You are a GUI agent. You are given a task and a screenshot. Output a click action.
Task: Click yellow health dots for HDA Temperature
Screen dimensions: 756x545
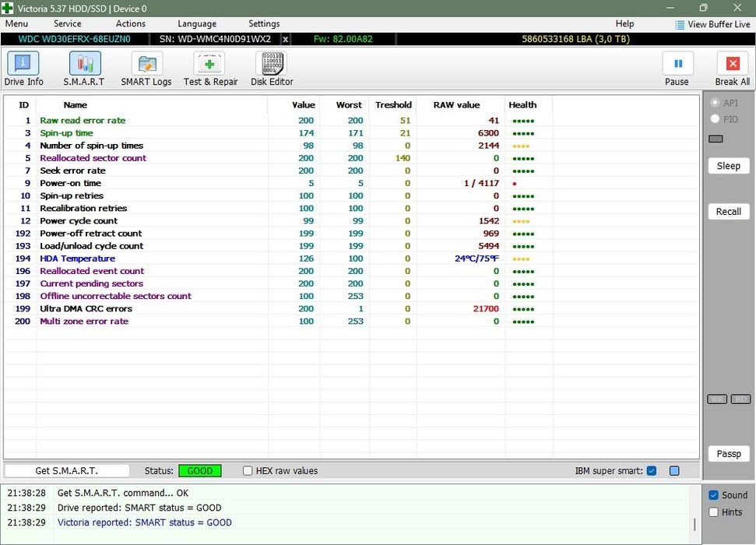(521, 259)
